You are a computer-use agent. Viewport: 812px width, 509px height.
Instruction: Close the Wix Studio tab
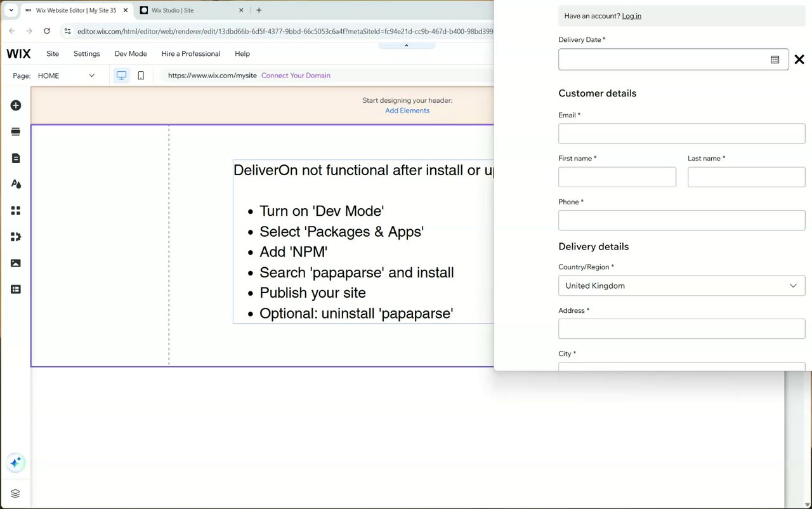tap(242, 10)
